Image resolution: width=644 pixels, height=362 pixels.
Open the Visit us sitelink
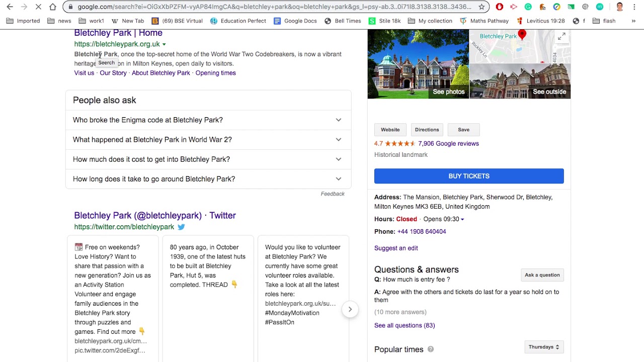coord(84,73)
